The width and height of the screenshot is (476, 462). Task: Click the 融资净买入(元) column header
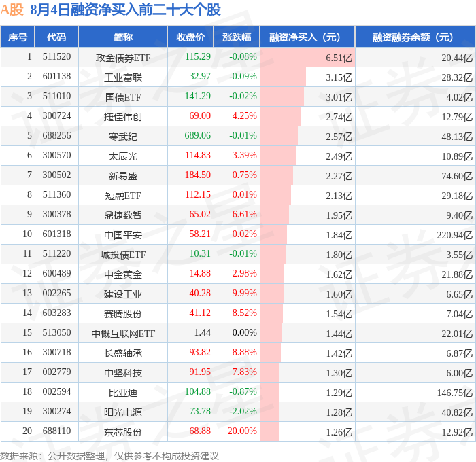(307, 37)
